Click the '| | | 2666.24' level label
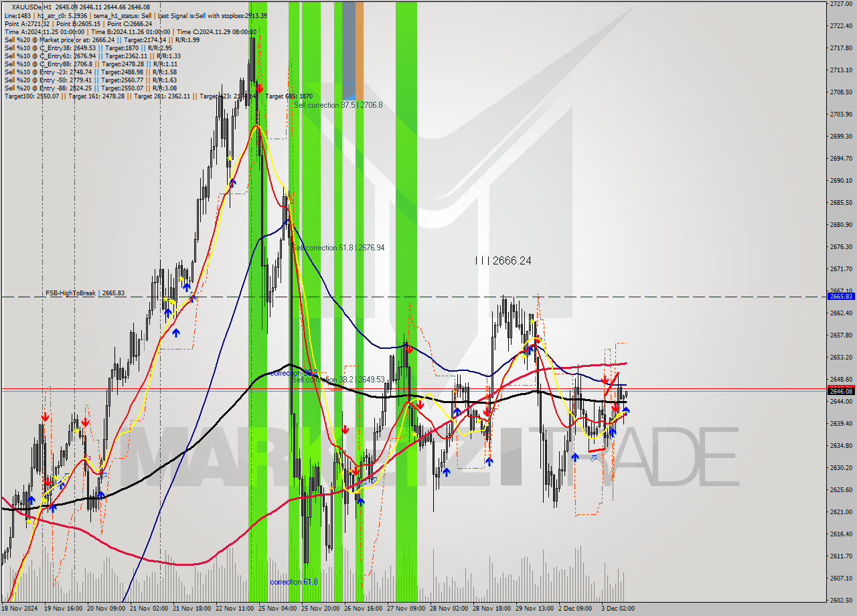 pyautogui.click(x=503, y=260)
